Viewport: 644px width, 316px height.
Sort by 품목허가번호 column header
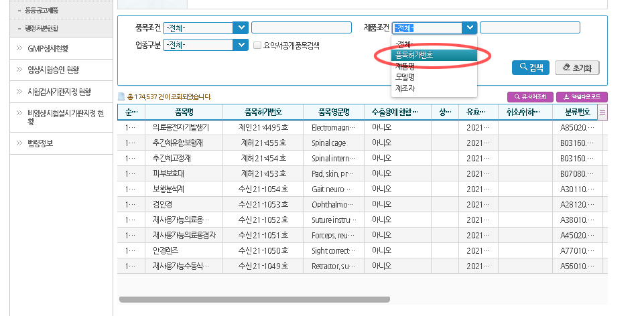click(x=263, y=112)
